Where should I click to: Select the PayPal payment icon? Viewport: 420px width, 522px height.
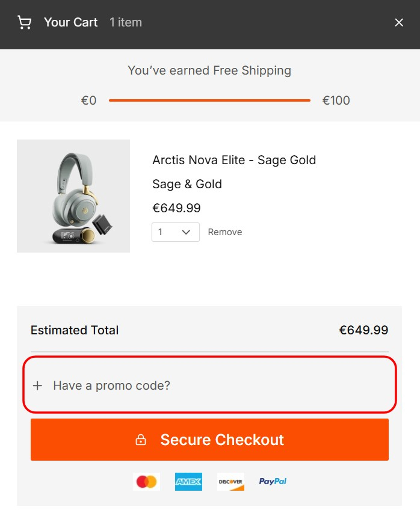tap(272, 481)
